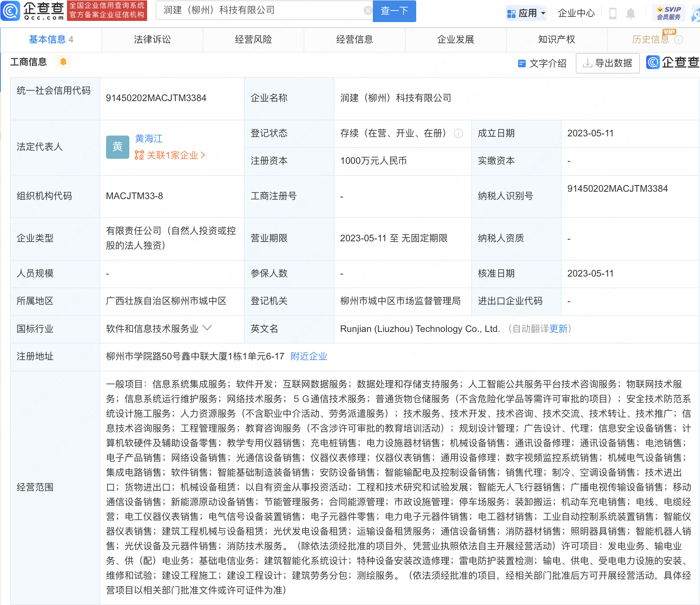This screenshot has width=700, height=605.
Task: Click the 工商信息 section heading
Action: tap(28, 62)
